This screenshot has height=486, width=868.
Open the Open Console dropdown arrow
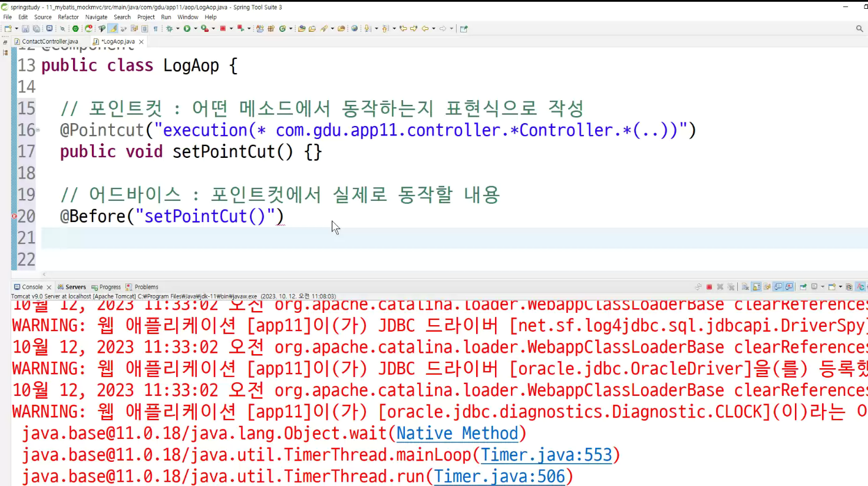pyautogui.click(x=840, y=287)
